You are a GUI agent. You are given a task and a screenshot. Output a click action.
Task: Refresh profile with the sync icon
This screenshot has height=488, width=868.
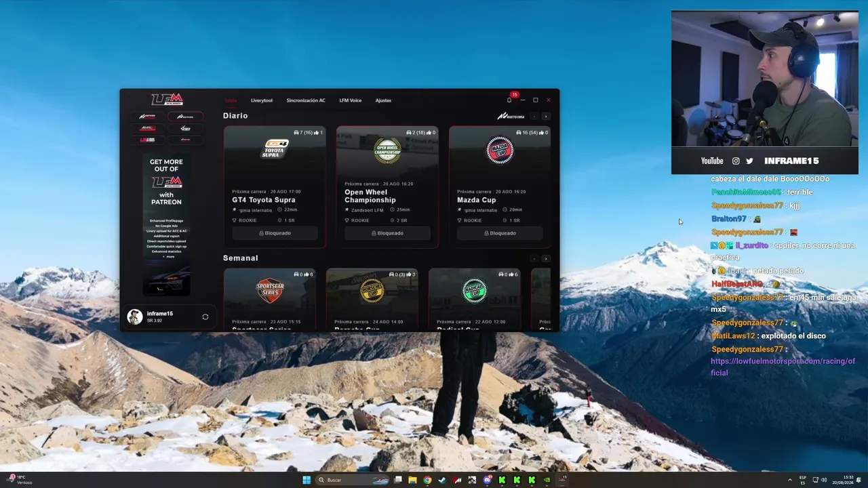pyautogui.click(x=205, y=317)
